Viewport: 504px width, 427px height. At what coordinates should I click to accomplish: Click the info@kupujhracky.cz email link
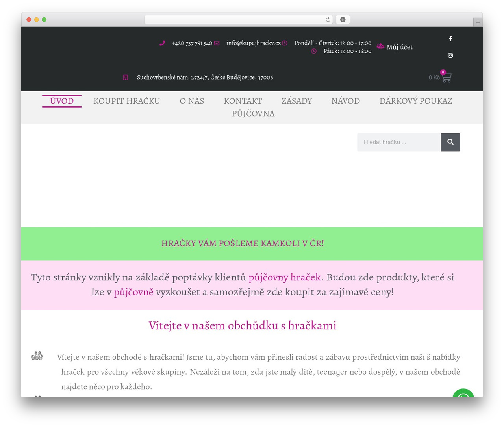click(x=254, y=43)
